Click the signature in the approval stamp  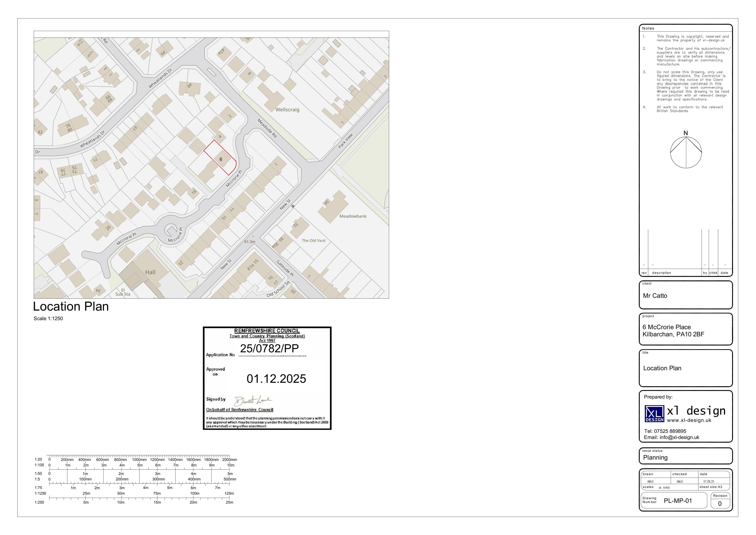[x=253, y=401]
